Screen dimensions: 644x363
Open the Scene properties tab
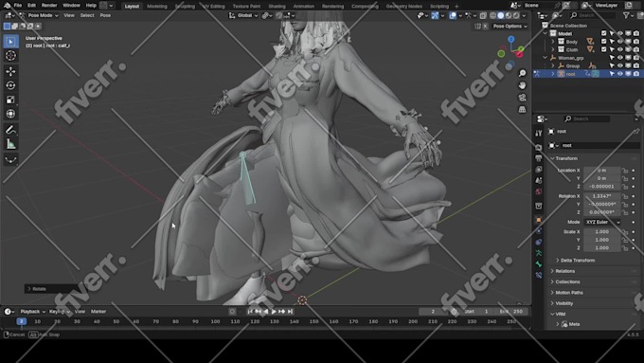coord(539,180)
